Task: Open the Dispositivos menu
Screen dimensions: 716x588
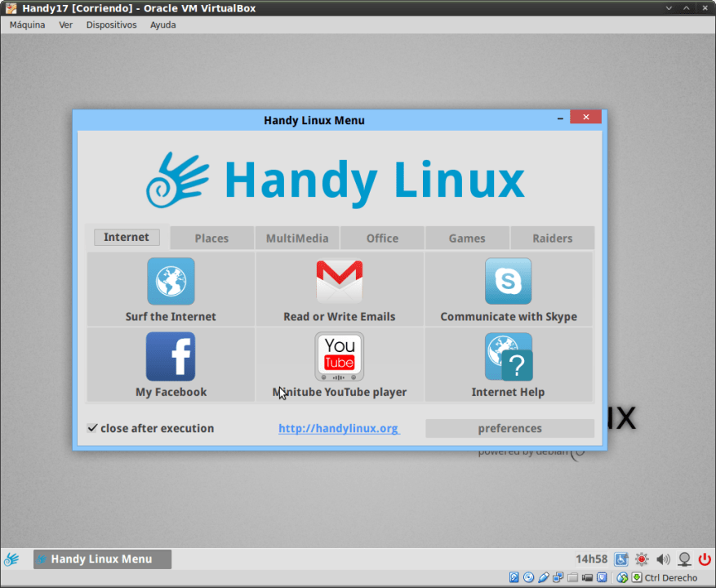Action: tap(111, 24)
